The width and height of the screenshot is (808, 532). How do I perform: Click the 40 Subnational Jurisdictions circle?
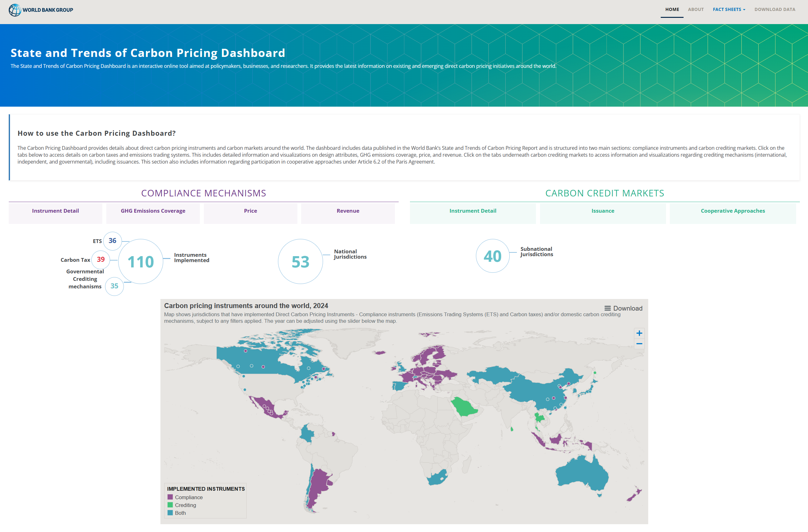tap(492, 256)
